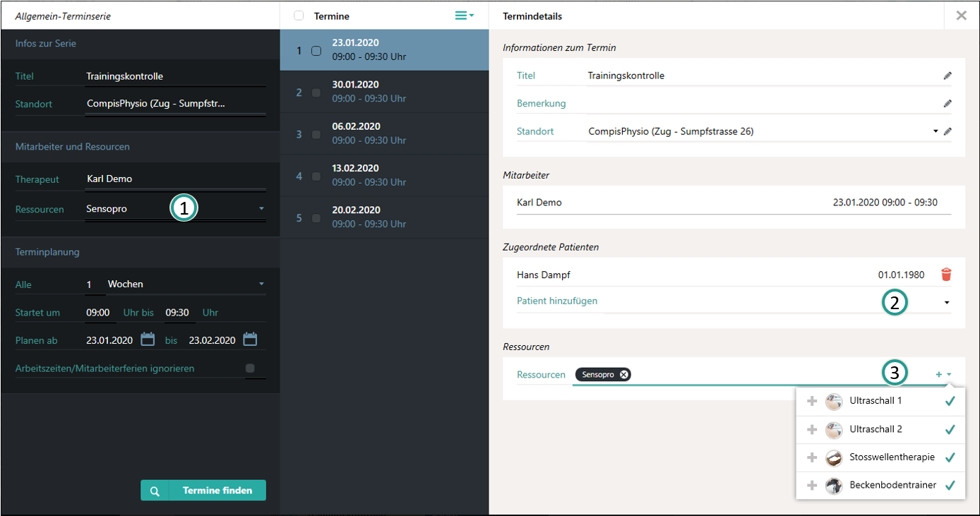Check the box for appointment 23.01.2020

pyautogui.click(x=316, y=51)
